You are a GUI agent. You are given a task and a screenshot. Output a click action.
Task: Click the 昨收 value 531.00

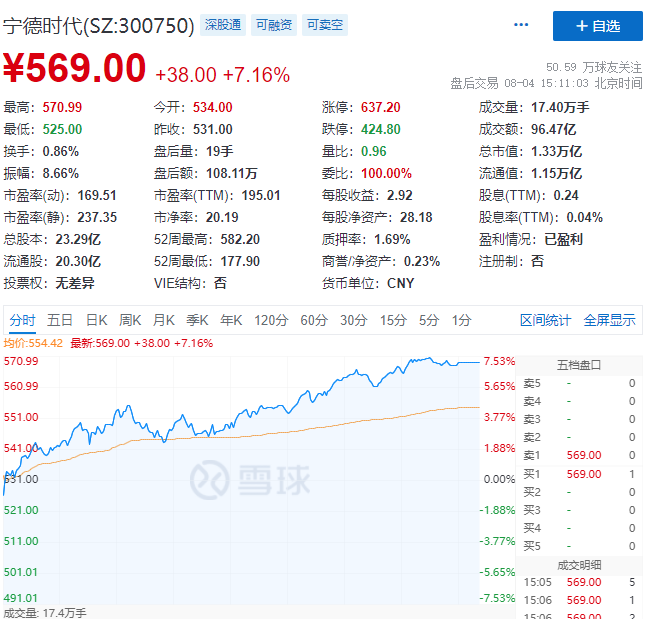213,129
